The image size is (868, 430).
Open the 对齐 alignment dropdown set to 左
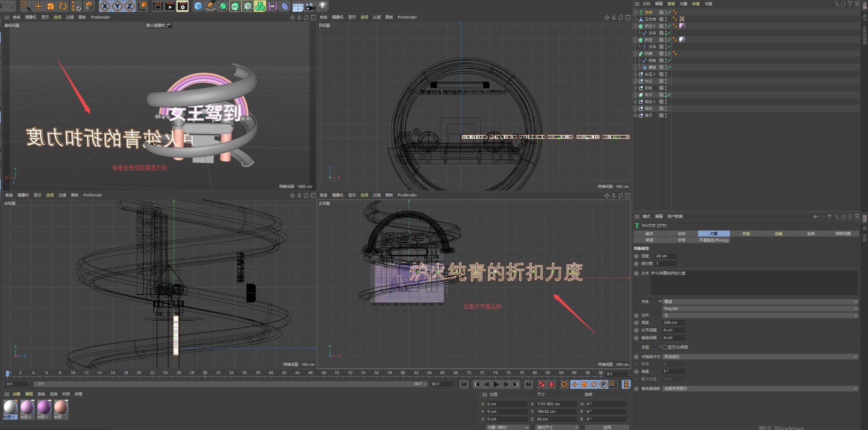tap(759, 315)
